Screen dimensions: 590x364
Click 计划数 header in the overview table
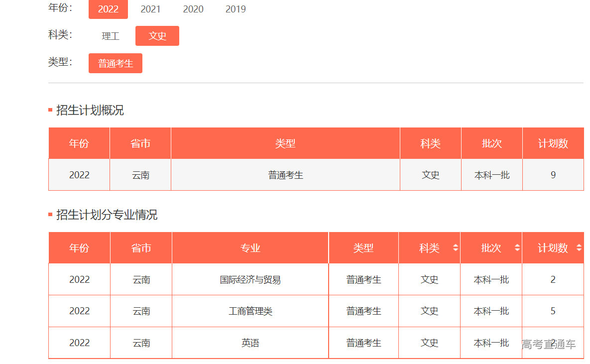click(x=553, y=143)
